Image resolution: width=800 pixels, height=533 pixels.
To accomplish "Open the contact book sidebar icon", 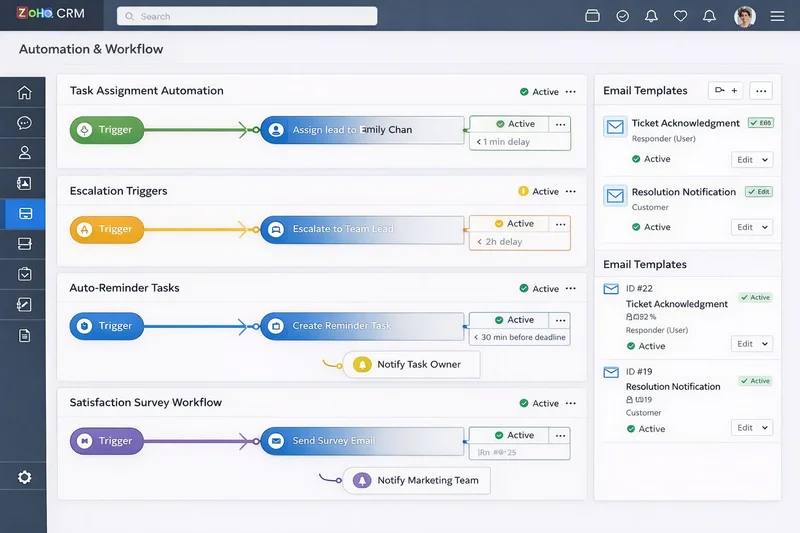I will tap(24, 183).
